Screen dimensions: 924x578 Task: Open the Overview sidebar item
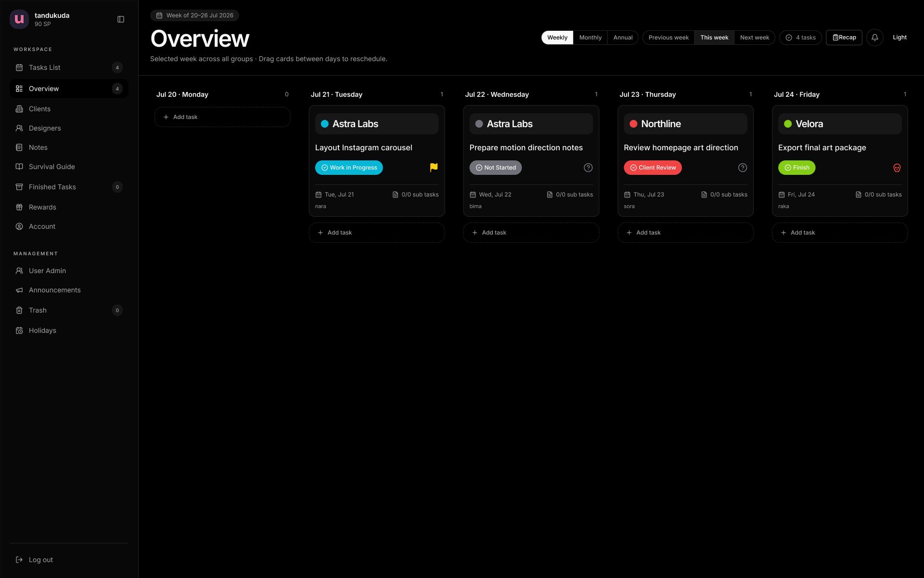tap(69, 89)
